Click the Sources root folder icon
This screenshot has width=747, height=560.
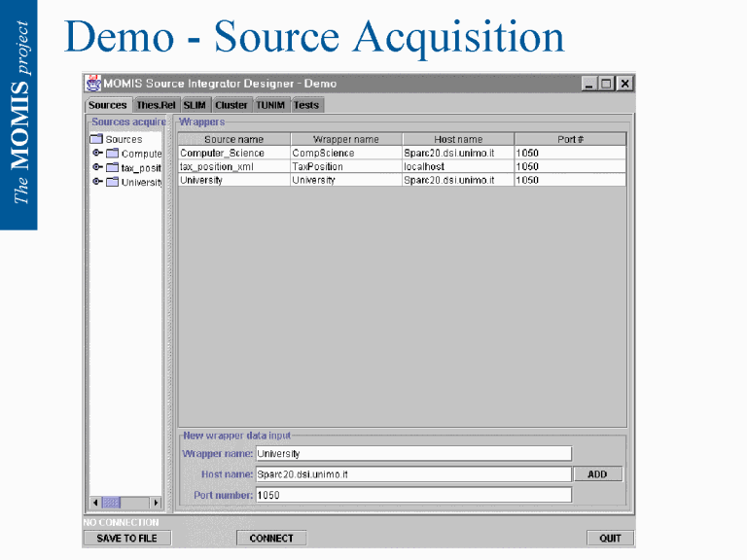pyautogui.click(x=96, y=139)
